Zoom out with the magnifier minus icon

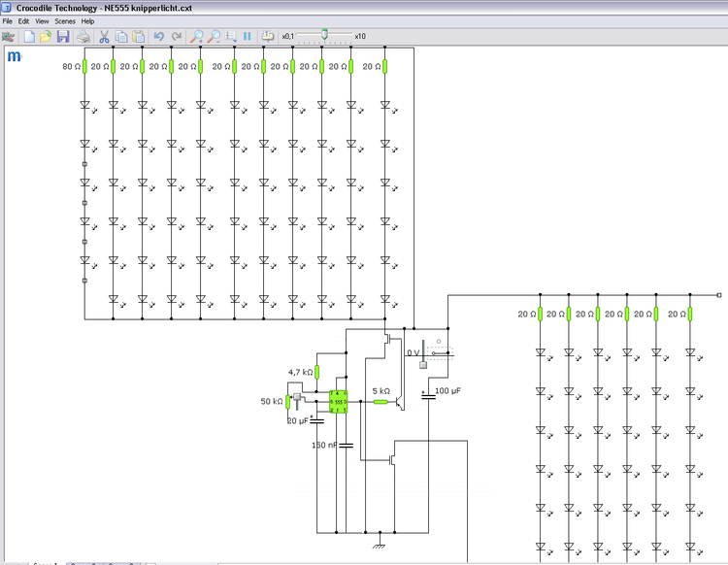(x=214, y=37)
